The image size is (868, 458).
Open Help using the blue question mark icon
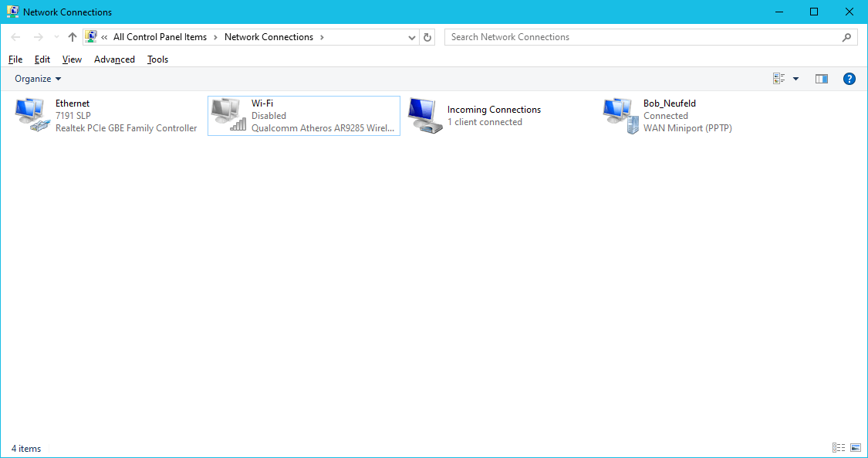[x=849, y=78]
